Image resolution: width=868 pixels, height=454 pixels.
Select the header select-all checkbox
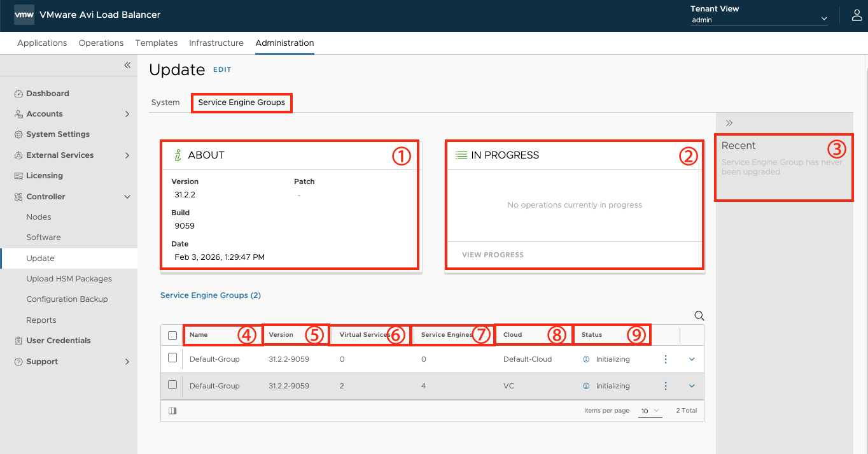pyautogui.click(x=172, y=336)
